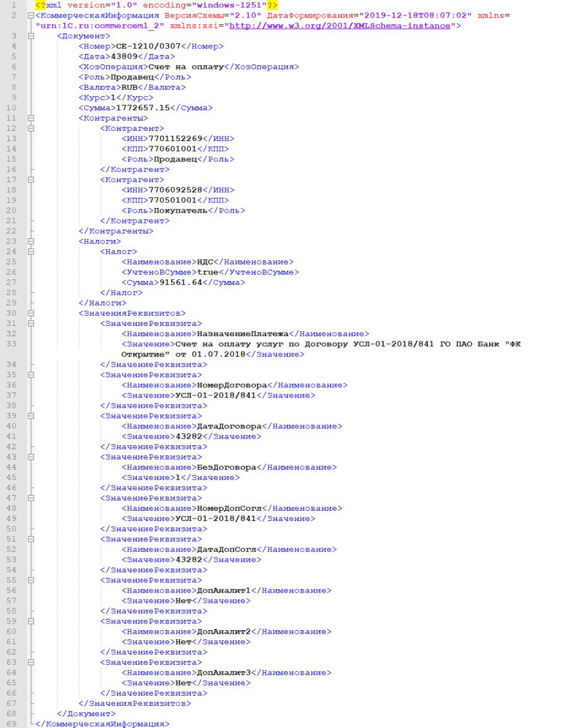Click the currency value RUB
Image resolution: width=565 pixels, height=728 pixels.
coord(130,87)
